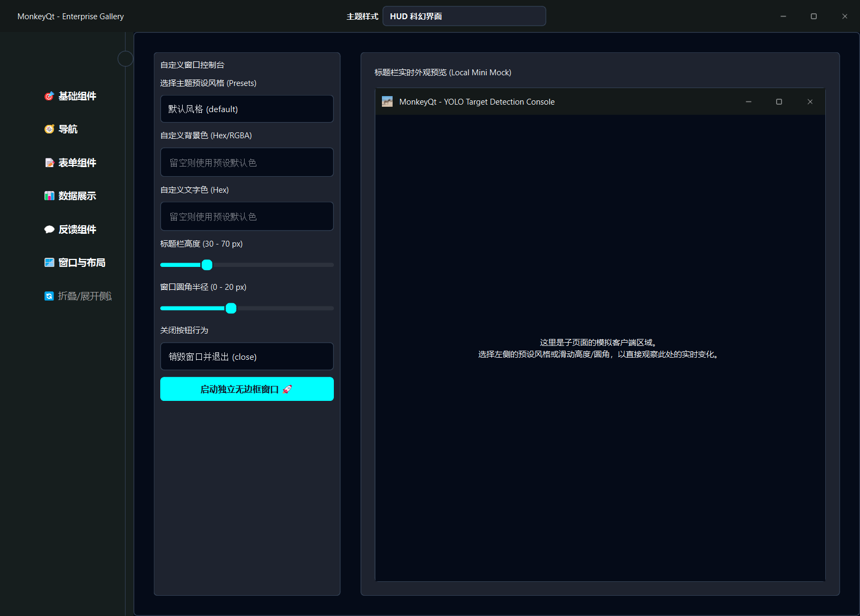
Task: Click the 标题栏高度 slider handle
Action: [x=207, y=265]
